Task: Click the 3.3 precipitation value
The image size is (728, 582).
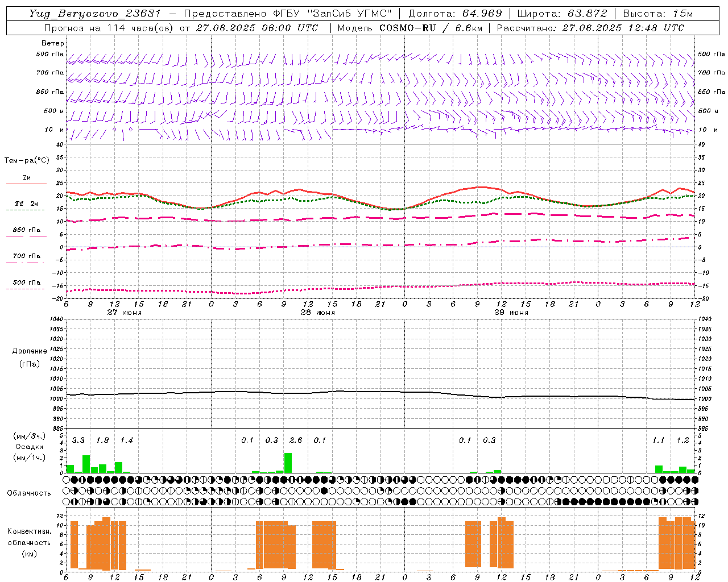Action: pyautogui.click(x=78, y=440)
